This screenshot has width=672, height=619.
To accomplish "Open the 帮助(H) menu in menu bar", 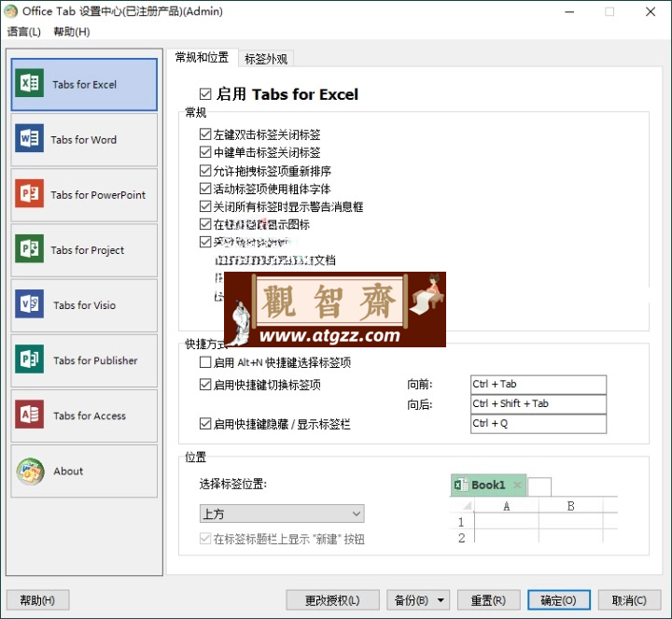I will 71,32.
